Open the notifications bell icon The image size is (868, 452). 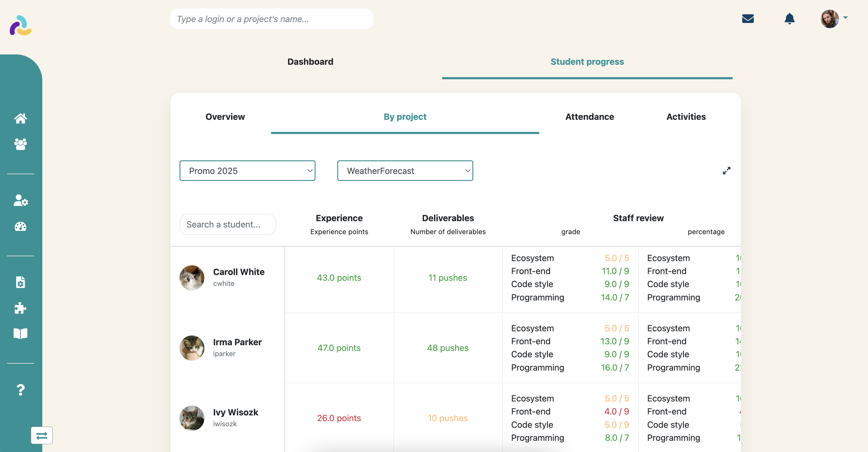(789, 18)
